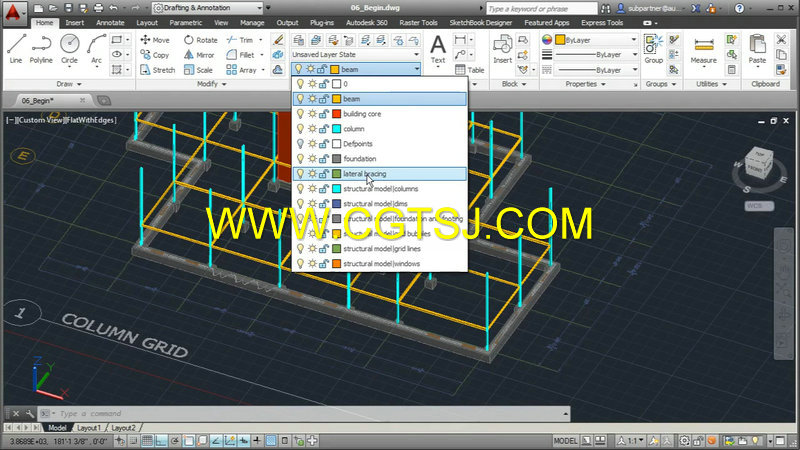Expand the Properties panel
This screenshot has height=450, width=800.
tap(585, 84)
